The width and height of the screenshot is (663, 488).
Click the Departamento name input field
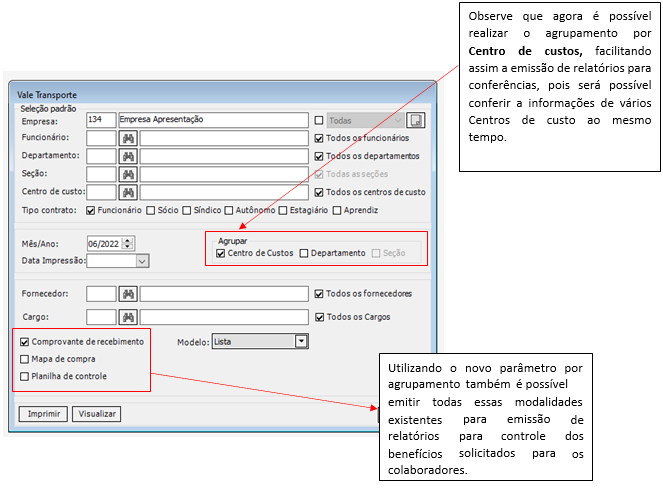[x=224, y=156]
